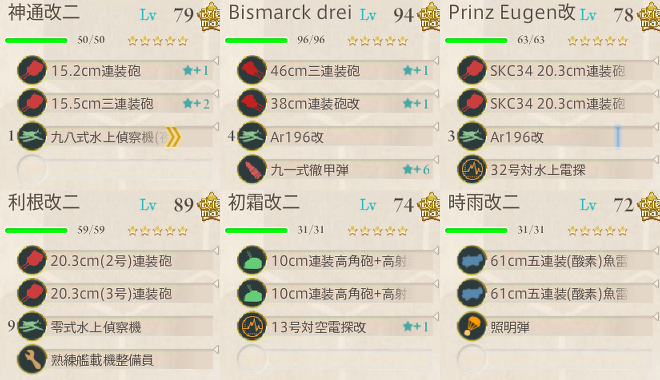660x380 pixels.
Task: Click the Lv max badge on Prinz Eugen改
Action: (x=649, y=18)
